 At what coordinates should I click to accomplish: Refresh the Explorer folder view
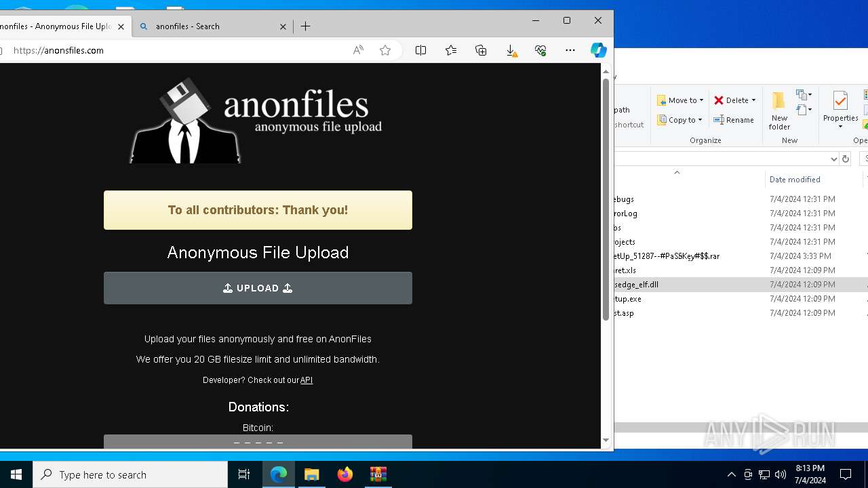pyautogui.click(x=845, y=159)
